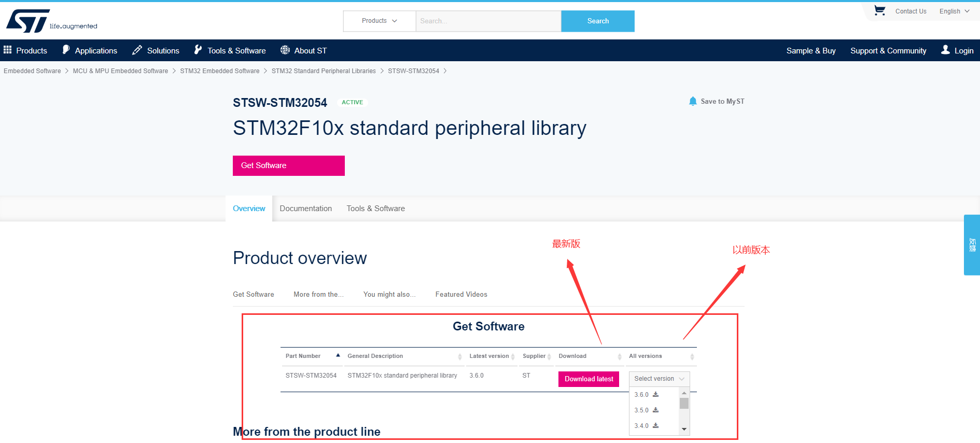Viewport: 980px width, 443px height.
Task: Click the 3.6.0 latest version cell
Action: (x=477, y=376)
